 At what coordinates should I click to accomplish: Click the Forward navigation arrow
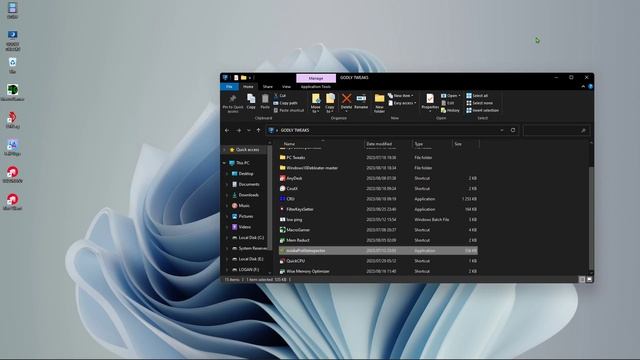pyautogui.click(x=239, y=130)
